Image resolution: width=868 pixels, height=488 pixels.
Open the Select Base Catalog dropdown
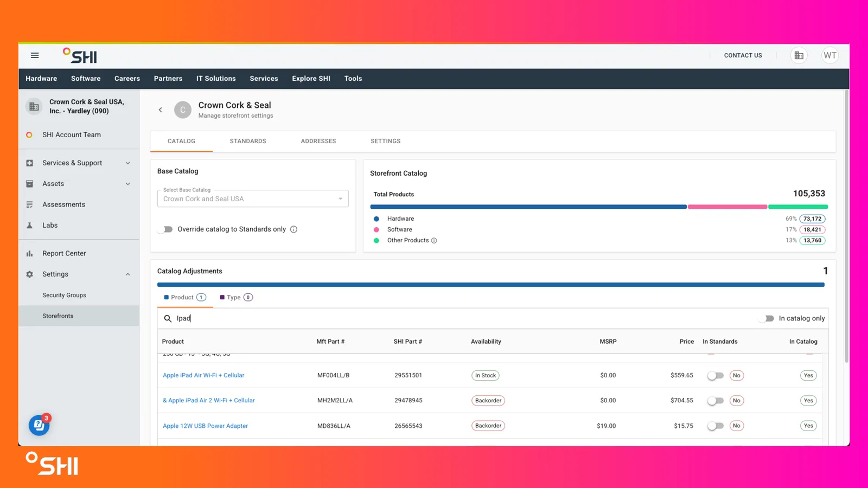click(x=253, y=198)
